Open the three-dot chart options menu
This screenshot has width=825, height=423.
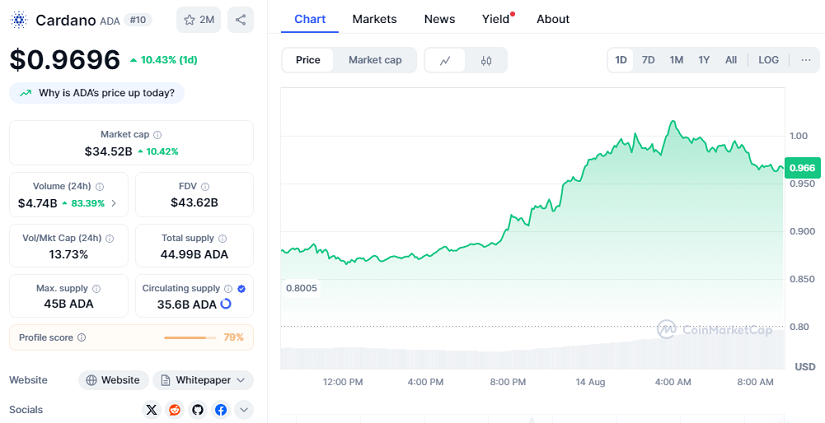coord(806,60)
